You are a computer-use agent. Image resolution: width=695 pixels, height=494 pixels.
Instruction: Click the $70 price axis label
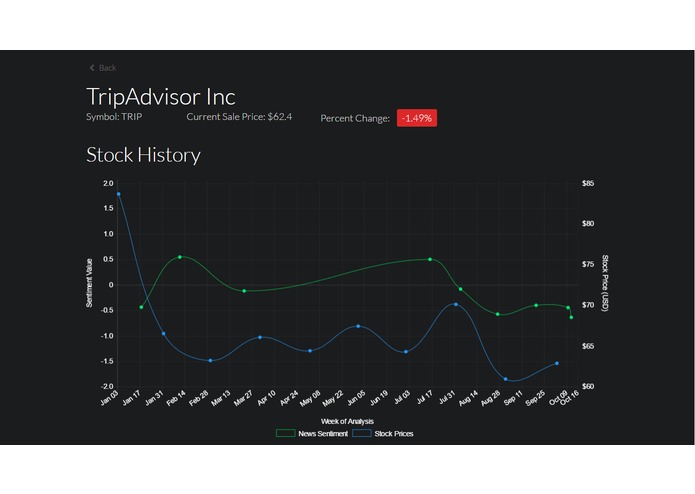588,305
